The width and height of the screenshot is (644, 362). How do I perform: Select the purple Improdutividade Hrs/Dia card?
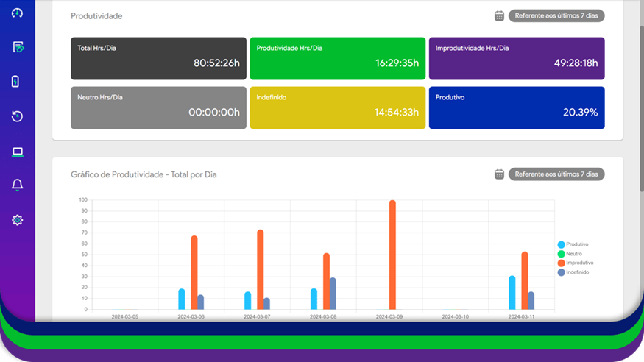[516, 58]
